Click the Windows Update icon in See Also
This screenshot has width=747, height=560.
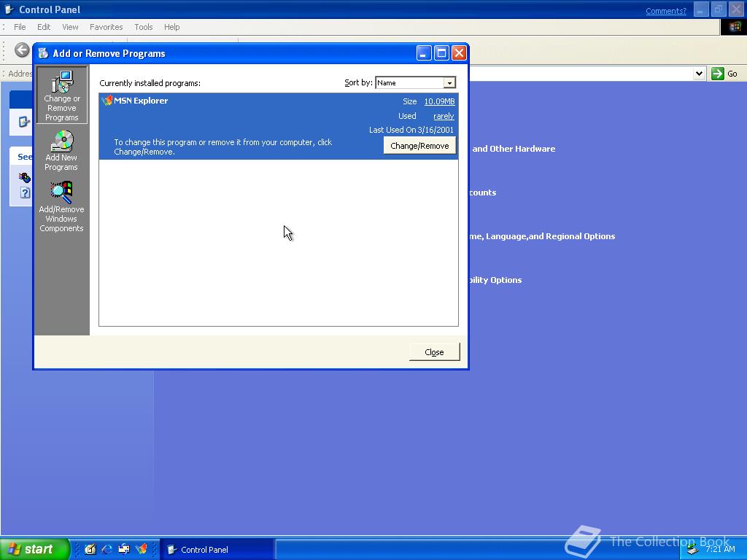coord(25,178)
